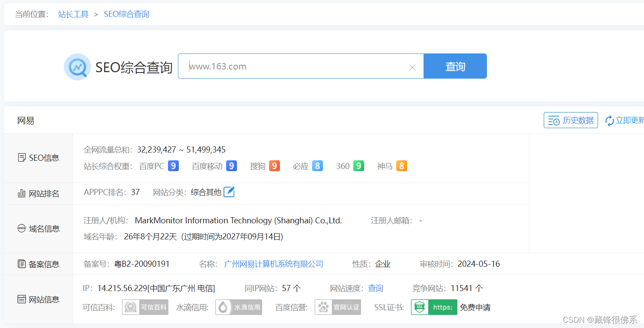This screenshot has height=328, width=644.
Task: Open 历史数据 history data button
Action: click(x=571, y=120)
